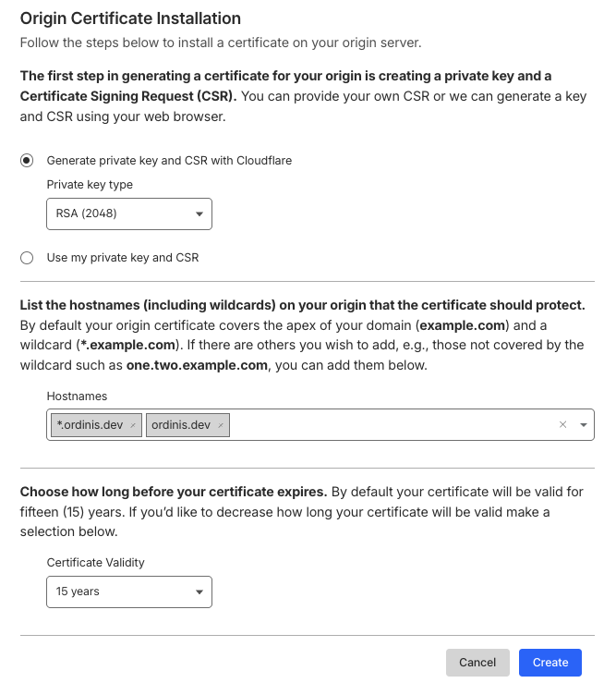Image resolution: width=616 pixels, height=683 pixels.
Task: Click the *.ordinis.dev hostname chip text
Action: 90,425
